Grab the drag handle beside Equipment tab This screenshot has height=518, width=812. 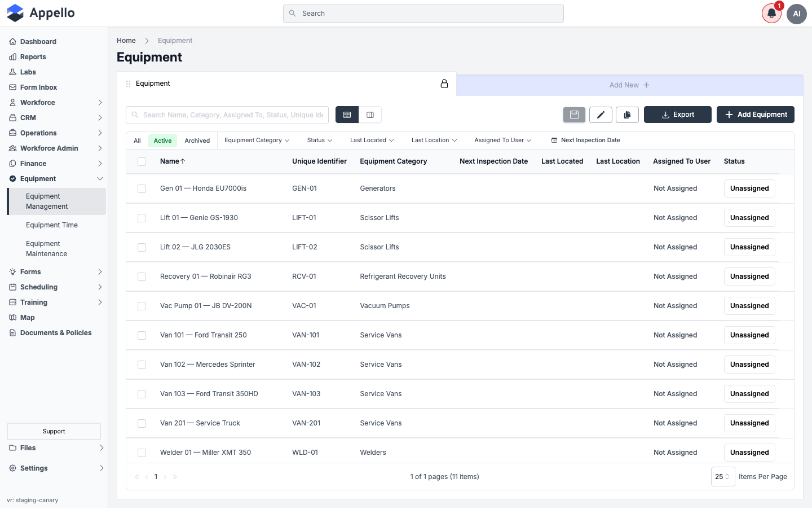[128, 84]
